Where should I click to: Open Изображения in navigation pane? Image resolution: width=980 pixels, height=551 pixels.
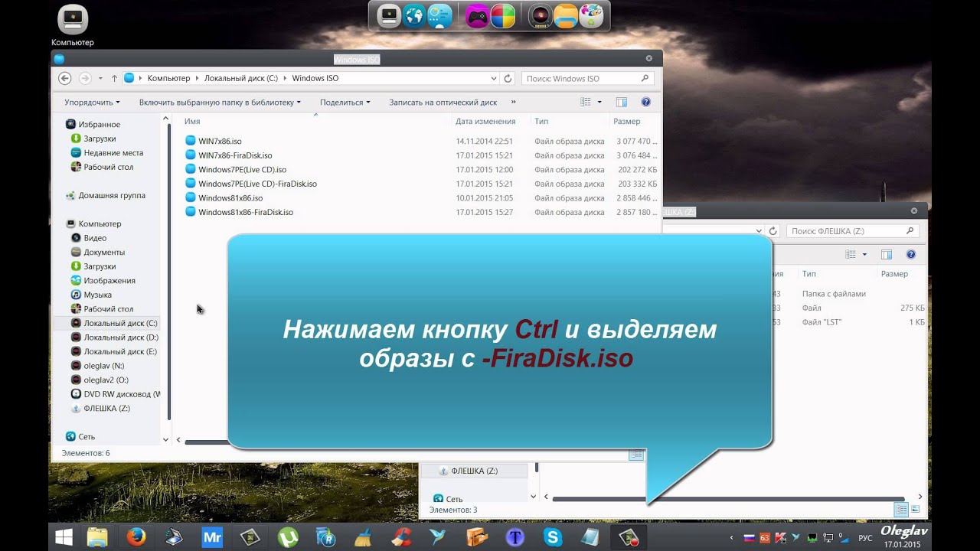click(109, 280)
